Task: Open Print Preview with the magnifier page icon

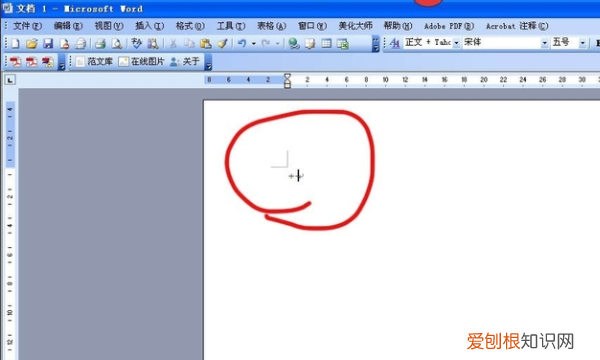Action: [116, 44]
